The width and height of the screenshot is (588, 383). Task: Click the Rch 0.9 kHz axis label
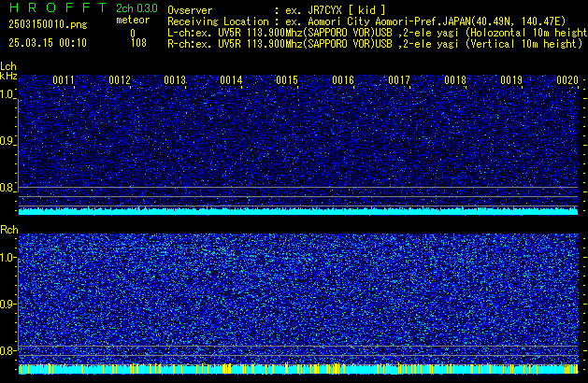click(x=7, y=304)
